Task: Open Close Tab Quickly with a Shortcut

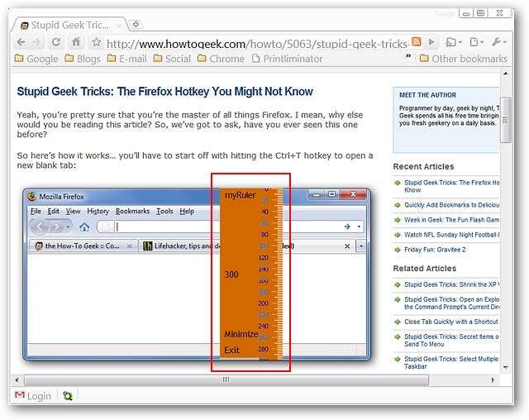Action: [451, 322]
